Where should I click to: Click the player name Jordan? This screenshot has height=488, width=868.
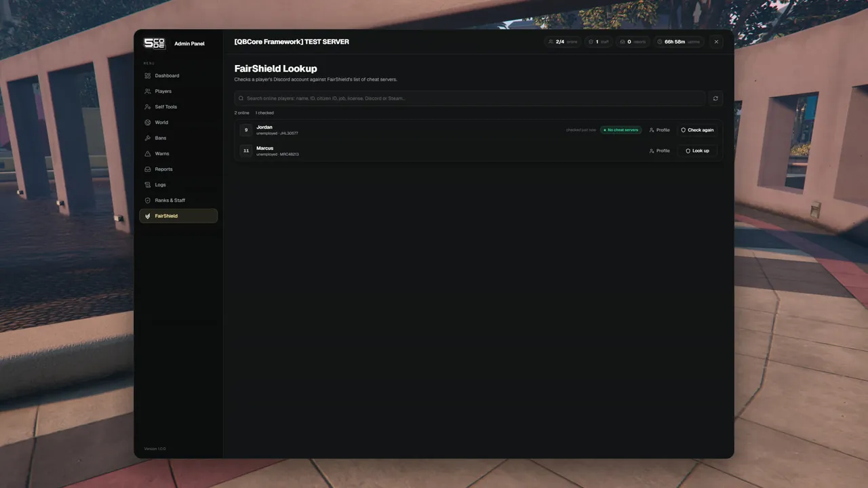tap(264, 127)
